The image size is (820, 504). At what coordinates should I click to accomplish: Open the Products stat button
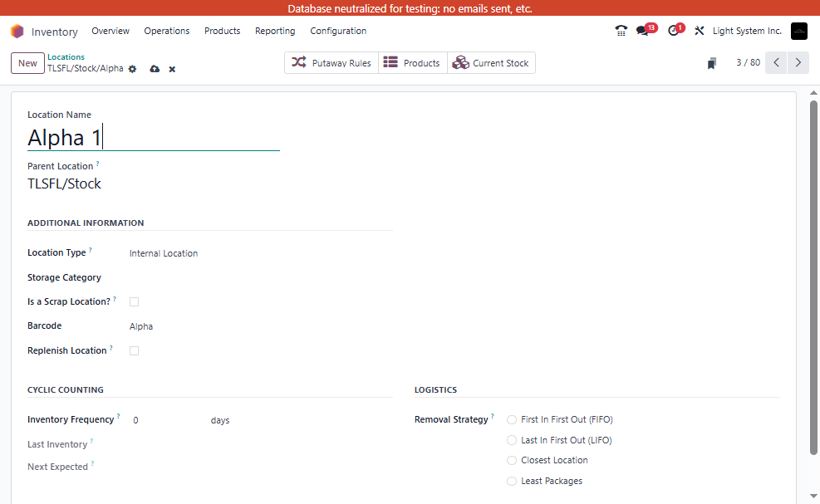(x=413, y=63)
